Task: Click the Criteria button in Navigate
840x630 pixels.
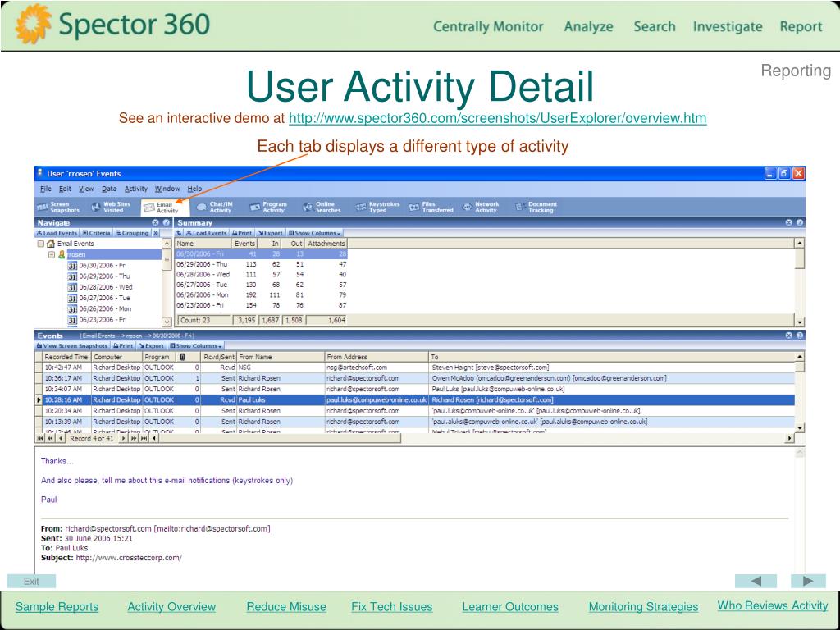Action: 96,233
